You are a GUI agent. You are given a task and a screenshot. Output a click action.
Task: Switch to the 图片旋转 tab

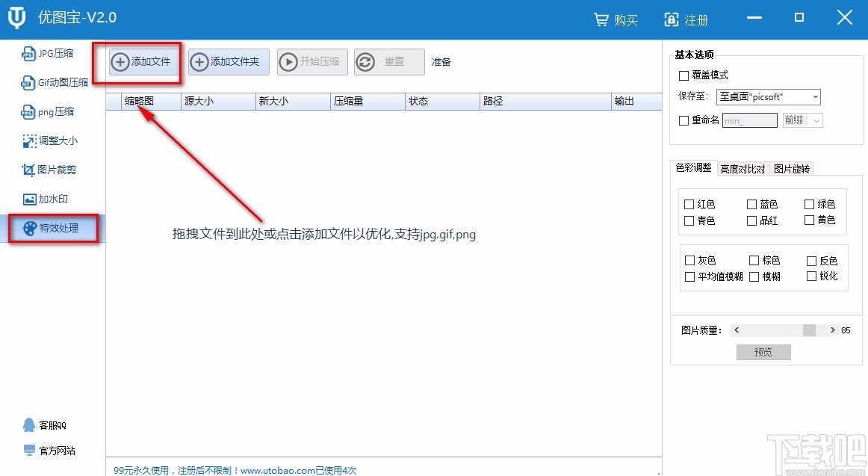(x=792, y=168)
